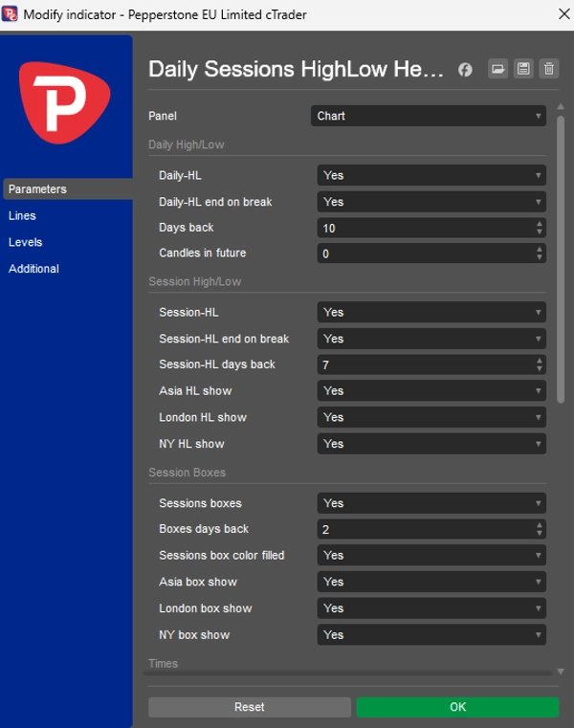
Task: Change the NY box show setting
Action: tap(430, 634)
